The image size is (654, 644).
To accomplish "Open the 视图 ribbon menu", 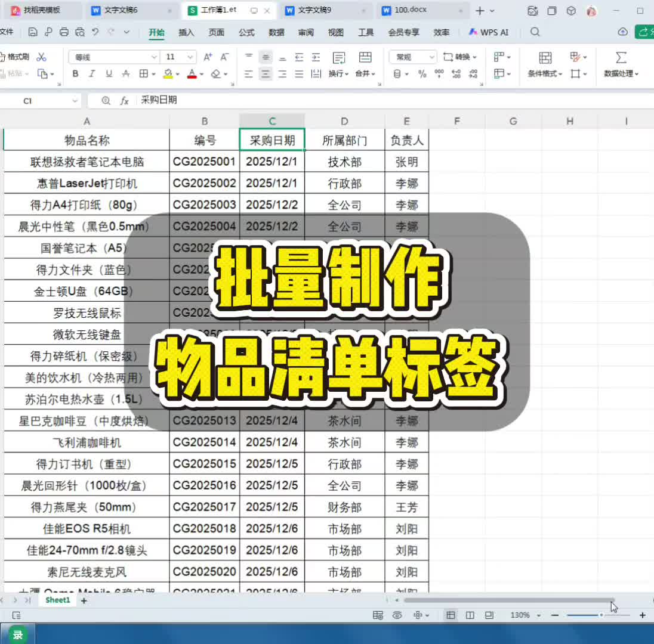I will click(x=335, y=33).
